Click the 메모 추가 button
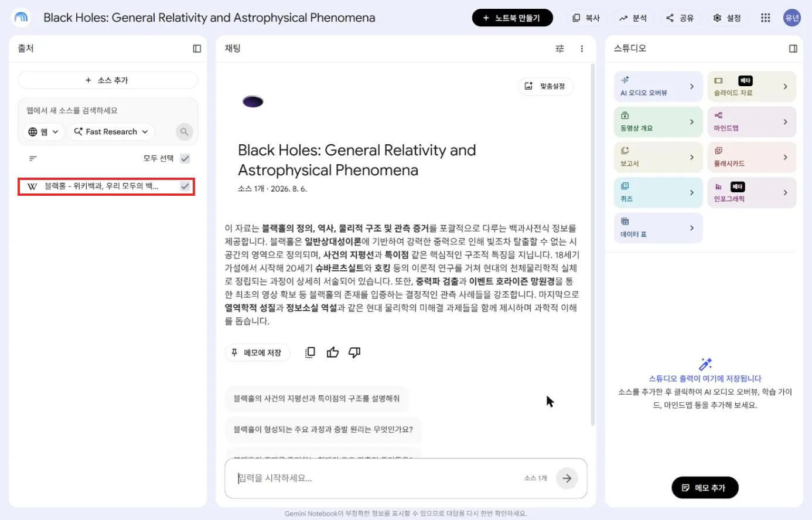The width and height of the screenshot is (812, 520). (x=705, y=488)
